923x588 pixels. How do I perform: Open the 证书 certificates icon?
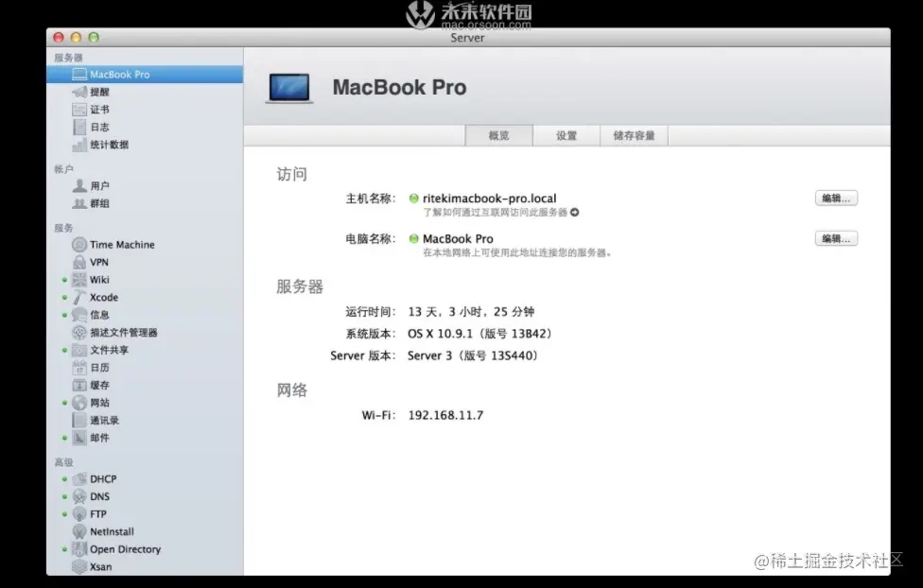[x=79, y=110]
